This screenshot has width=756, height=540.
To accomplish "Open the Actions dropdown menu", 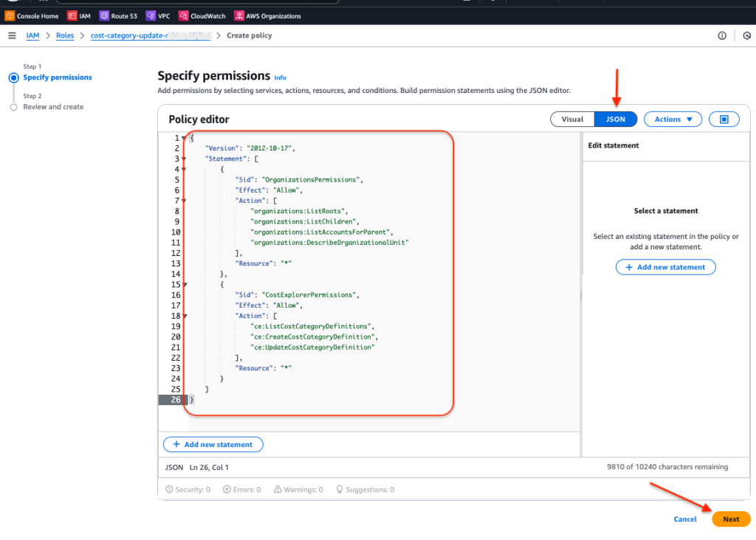I will 673,118.
